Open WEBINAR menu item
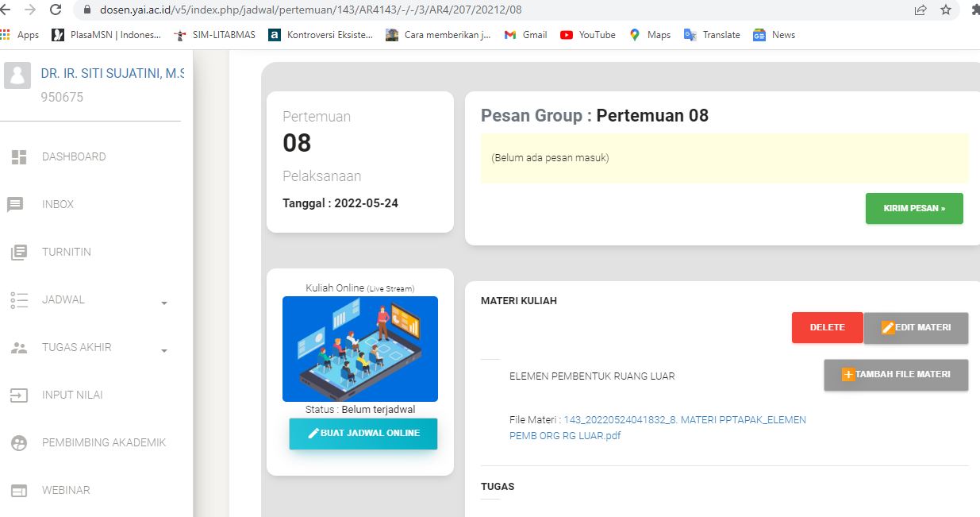Image resolution: width=980 pixels, height=517 pixels. pos(66,490)
